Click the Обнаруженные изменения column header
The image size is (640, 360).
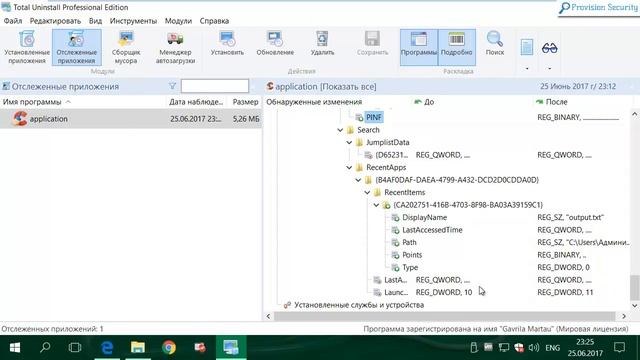pyautogui.click(x=314, y=102)
